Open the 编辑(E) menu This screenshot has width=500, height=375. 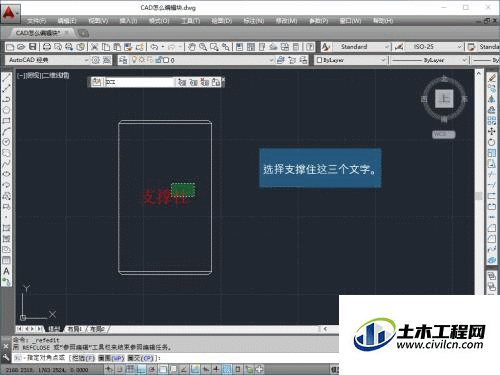(67, 21)
